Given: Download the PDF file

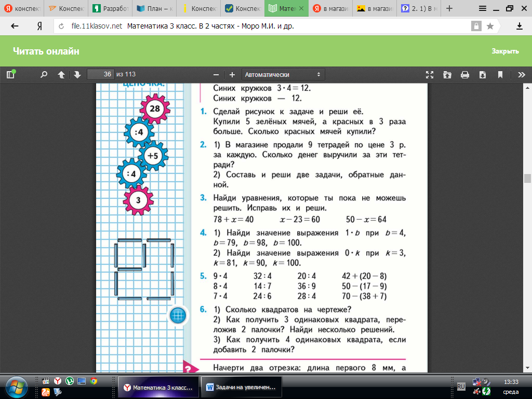Looking at the screenshot, I should pos(483,74).
